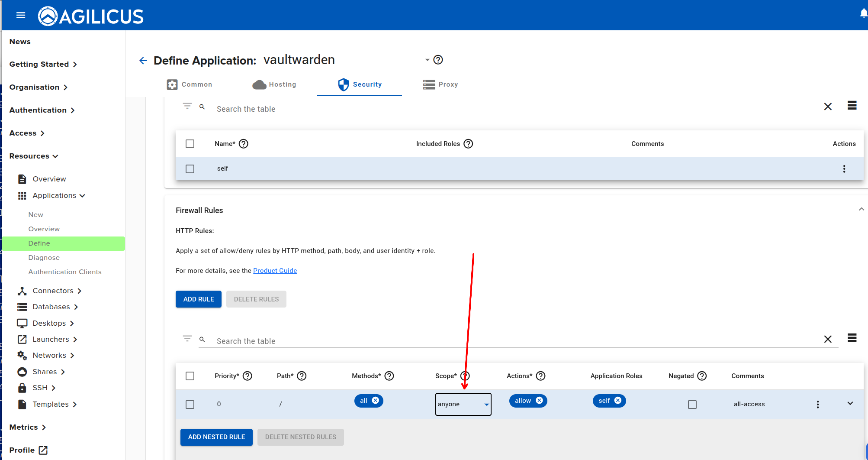Collapse the Resources menu
Viewport: 868px width, 460px height.
point(34,156)
